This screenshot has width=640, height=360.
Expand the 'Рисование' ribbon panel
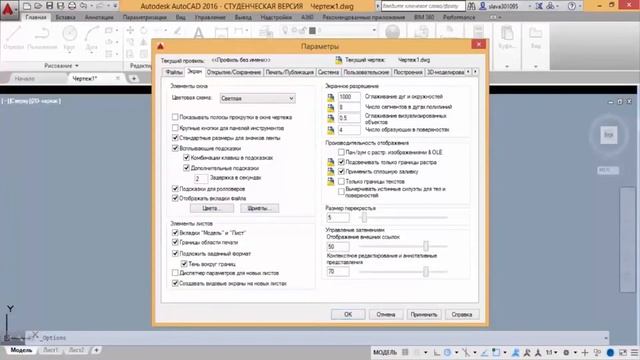click(61, 65)
